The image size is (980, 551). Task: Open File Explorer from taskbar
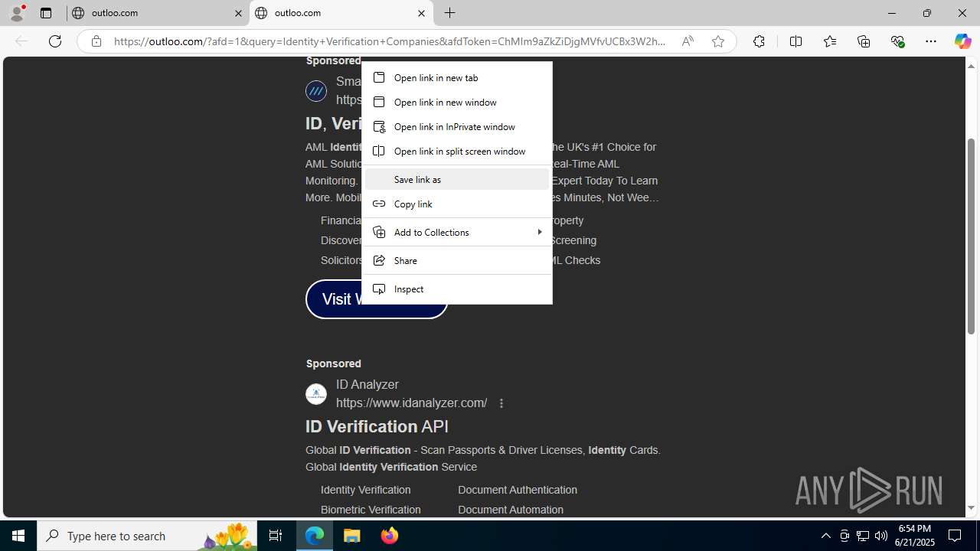tap(352, 536)
